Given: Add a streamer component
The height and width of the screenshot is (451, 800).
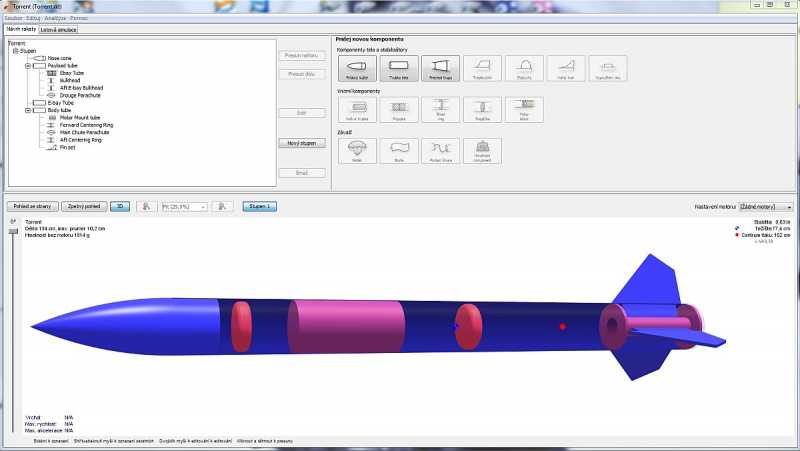Looking at the screenshot, I should (x=398, y=150).
